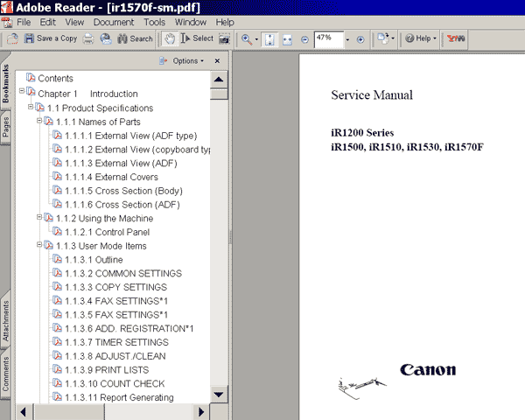Click the Contents bookmark icon
This screenshot has height=420, width=525.
(x=31, y=78)
